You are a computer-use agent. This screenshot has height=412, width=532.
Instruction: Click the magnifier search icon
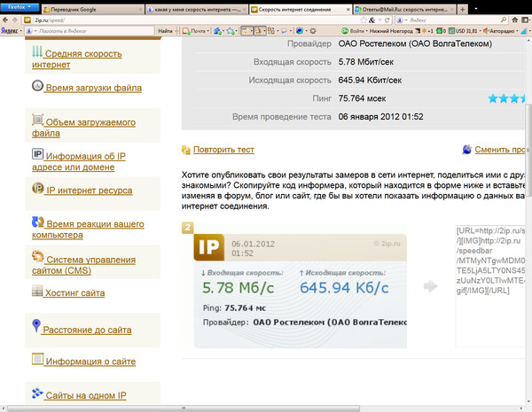coord(504,20)
